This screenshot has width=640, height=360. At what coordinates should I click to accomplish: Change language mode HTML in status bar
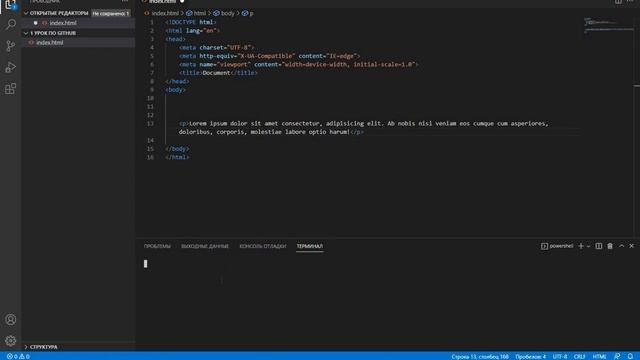tap(599, 356)
